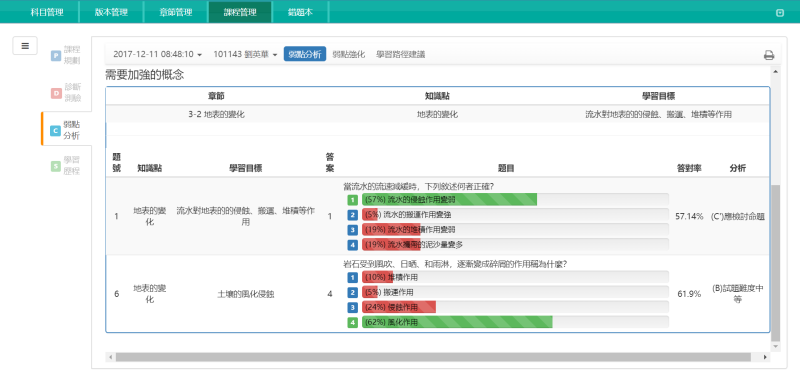This screenshot has width=800, height=384.
Task: Open the 章節管理 tab
Action: coord(176,12)
